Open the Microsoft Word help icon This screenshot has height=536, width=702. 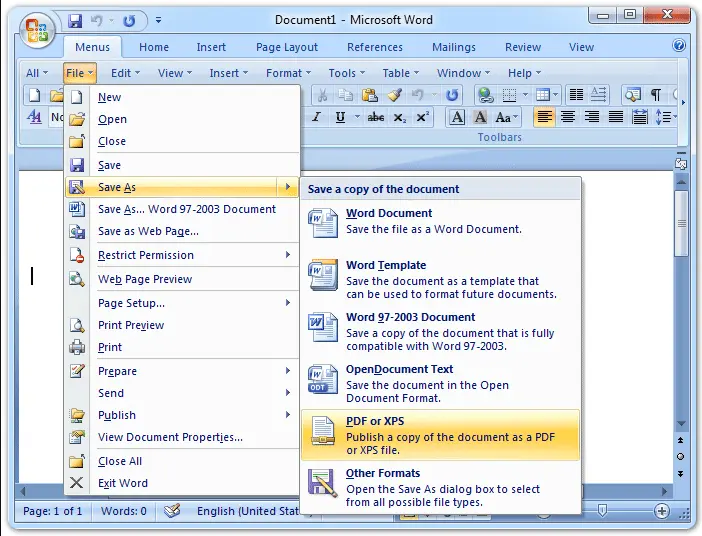pyautogui.click(x=679, y=45)
